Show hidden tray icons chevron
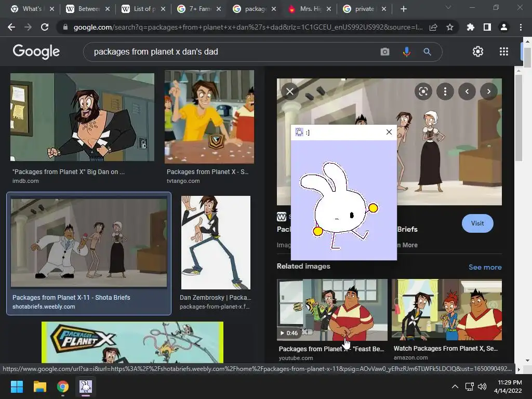This screenshot has width=532, height=399. click(x=455, y=387)
